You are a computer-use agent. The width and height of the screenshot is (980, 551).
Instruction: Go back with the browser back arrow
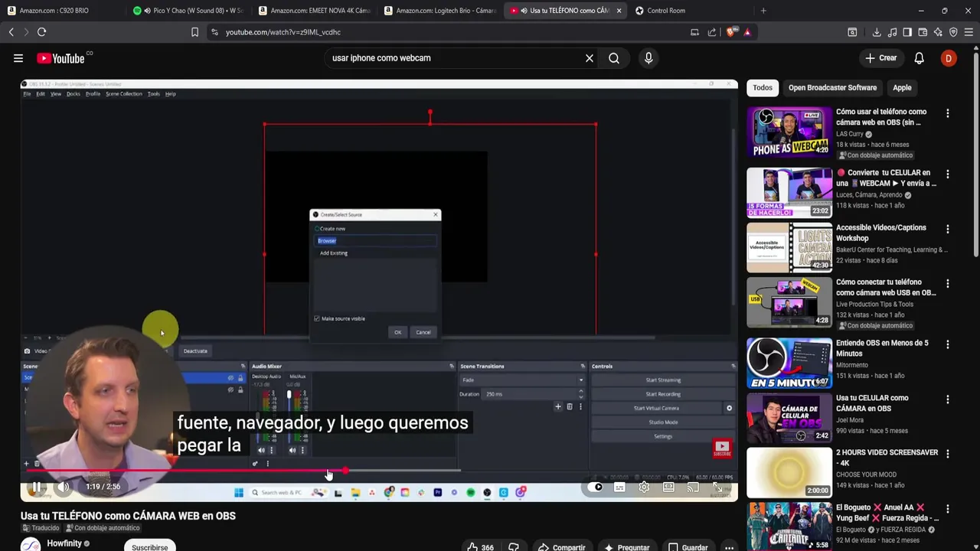pyautogui.click(x=11, y=32)
